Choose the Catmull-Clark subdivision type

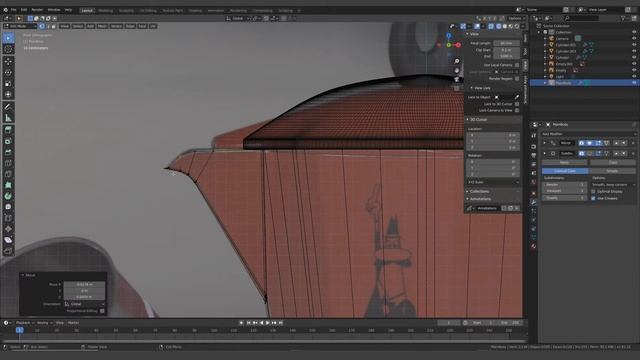(565, 171)
